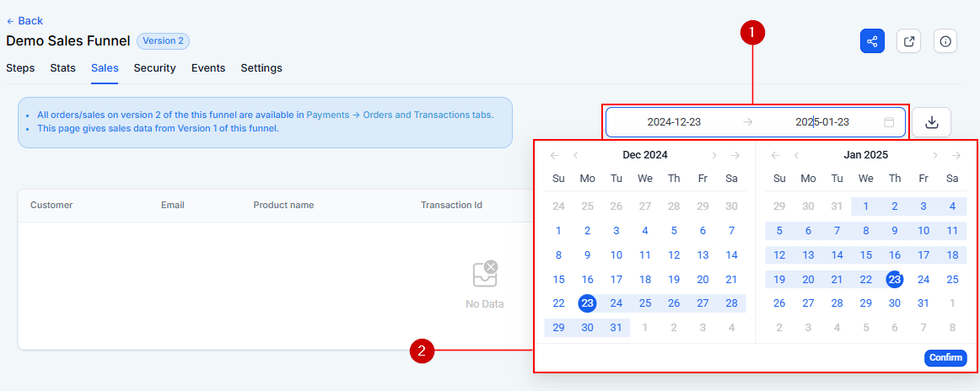
Task: Click the Transaction Id column header
Action: pyautogui.click(x=451, y=206)
